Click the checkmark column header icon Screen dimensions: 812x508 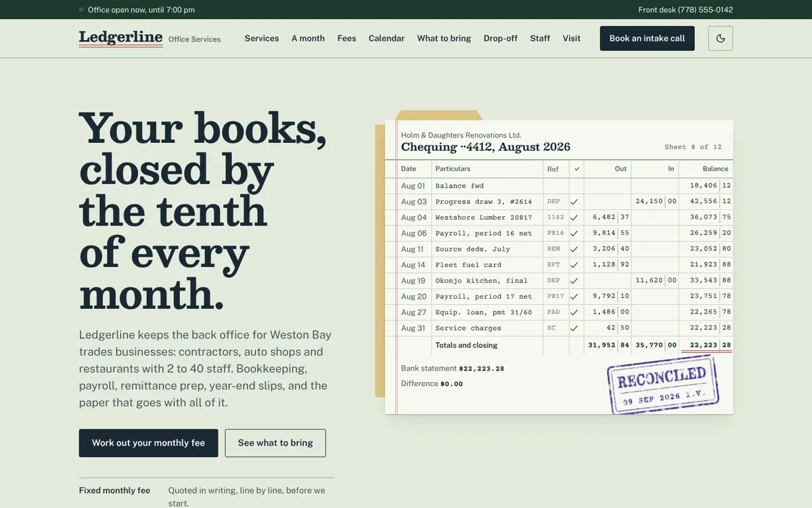(577, 169)
